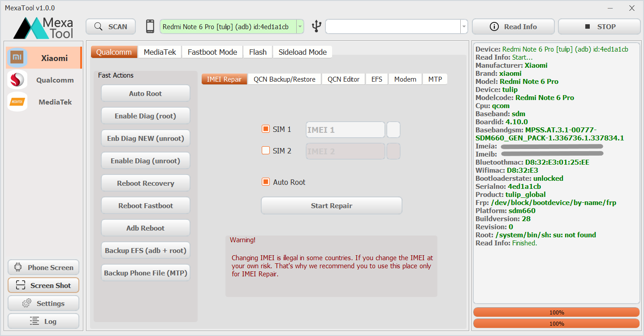Expand the ADB device dropdown
This screenshot has width=644, height=336.
pyautogui.click(x=300, y=26)
